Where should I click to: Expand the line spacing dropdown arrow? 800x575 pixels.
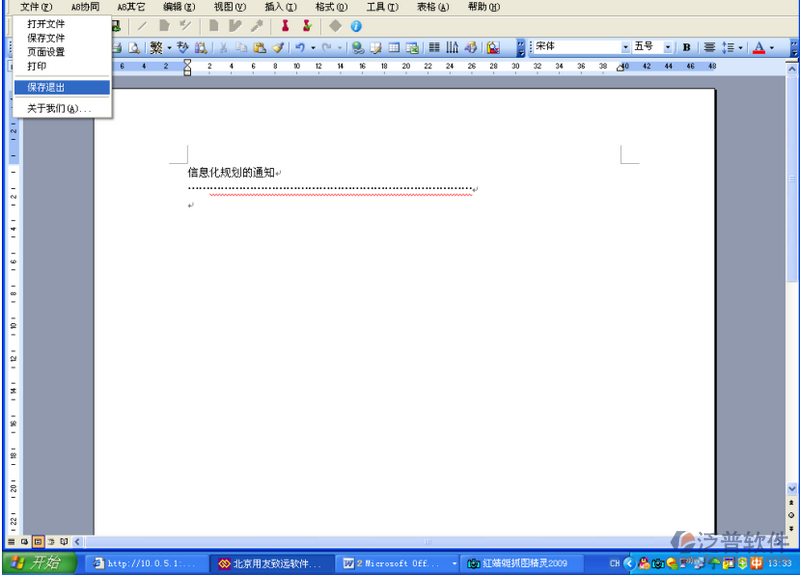tap(739, 47)
